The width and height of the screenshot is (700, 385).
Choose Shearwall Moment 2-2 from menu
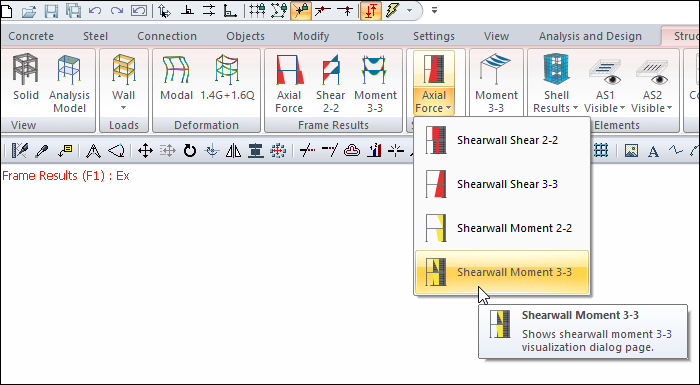(x=502, y=228)
